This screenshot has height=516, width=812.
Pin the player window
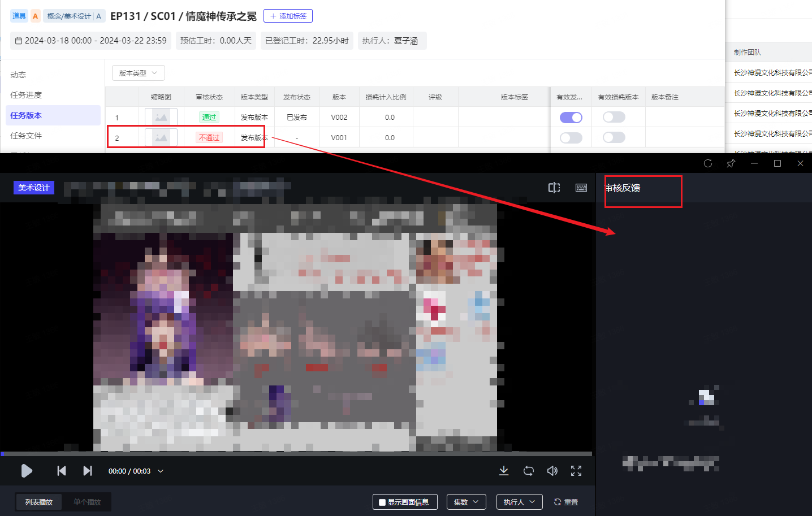click(x=731, y=163)
